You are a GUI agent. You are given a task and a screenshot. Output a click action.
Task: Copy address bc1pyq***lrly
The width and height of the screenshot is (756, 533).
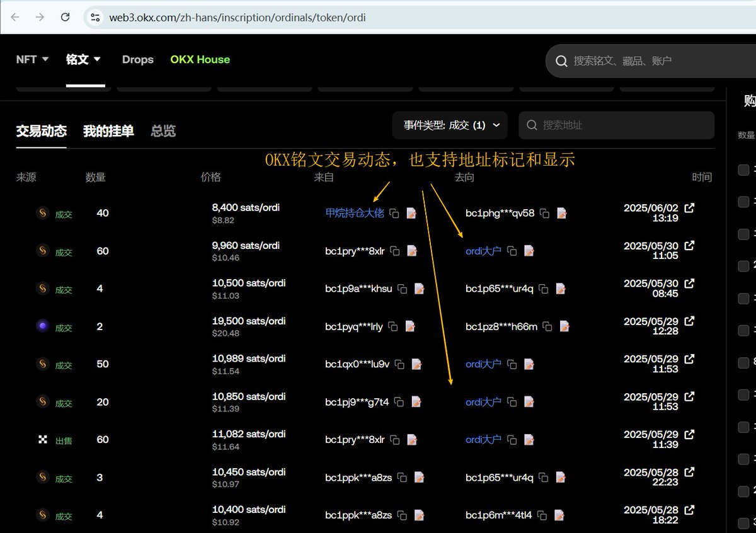(393, 327)
